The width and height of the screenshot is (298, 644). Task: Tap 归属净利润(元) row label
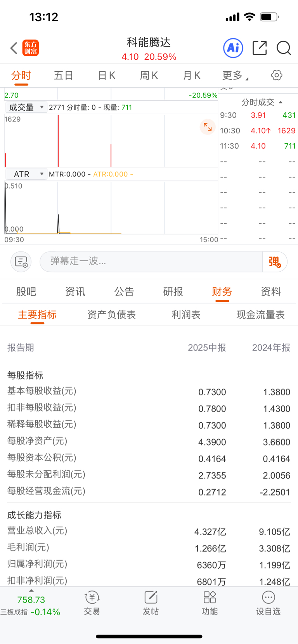[x=37, y=564]
